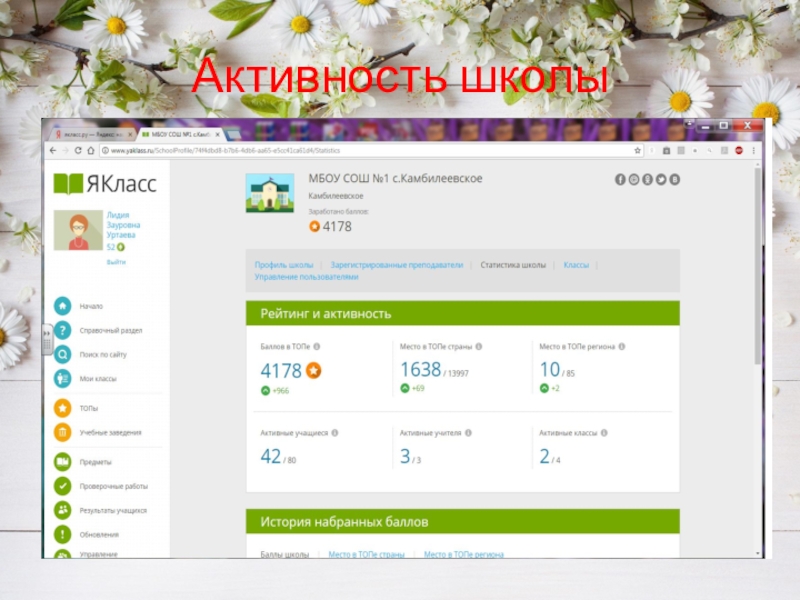Image resolution: width=800 pixels, height=600 pixels.
Task: Close the МБОУ СОШ №1 browser tab
Action: (x=218, y=134)
